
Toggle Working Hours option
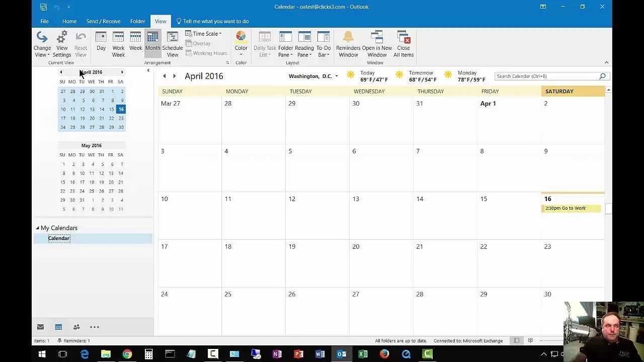(206, 53)
